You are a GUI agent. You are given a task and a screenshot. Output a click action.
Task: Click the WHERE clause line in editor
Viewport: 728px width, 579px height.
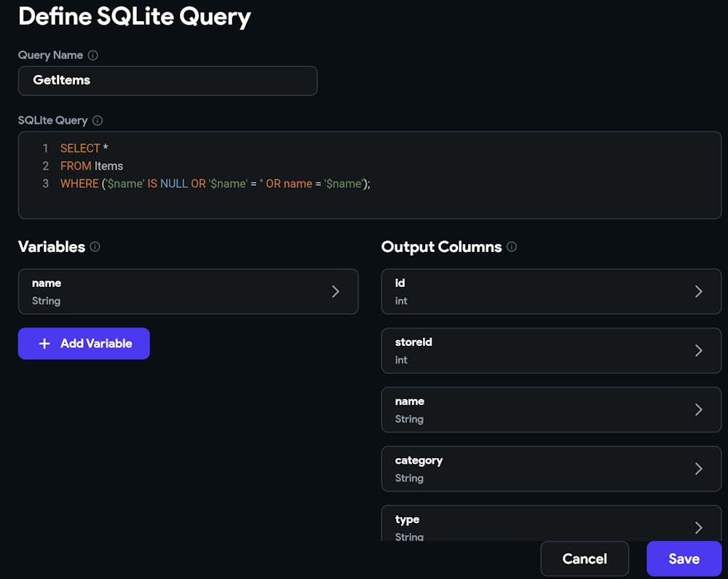[x=215, y=184]
